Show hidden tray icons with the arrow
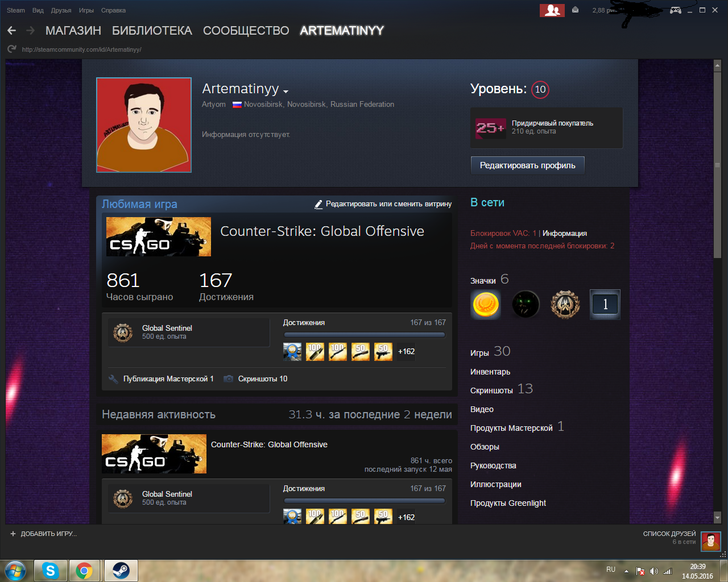Image resolution: width=728 pixels, height=582 pixels. [x=626, y=571]
